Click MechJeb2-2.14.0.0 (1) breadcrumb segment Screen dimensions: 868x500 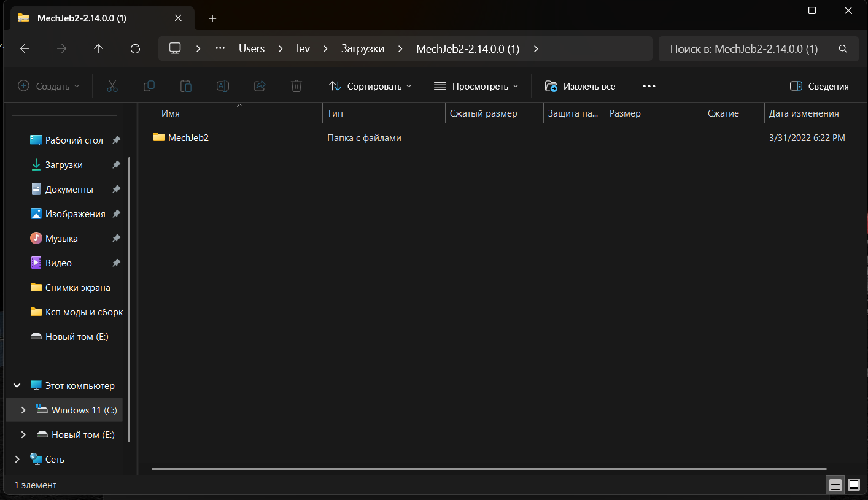468,48
